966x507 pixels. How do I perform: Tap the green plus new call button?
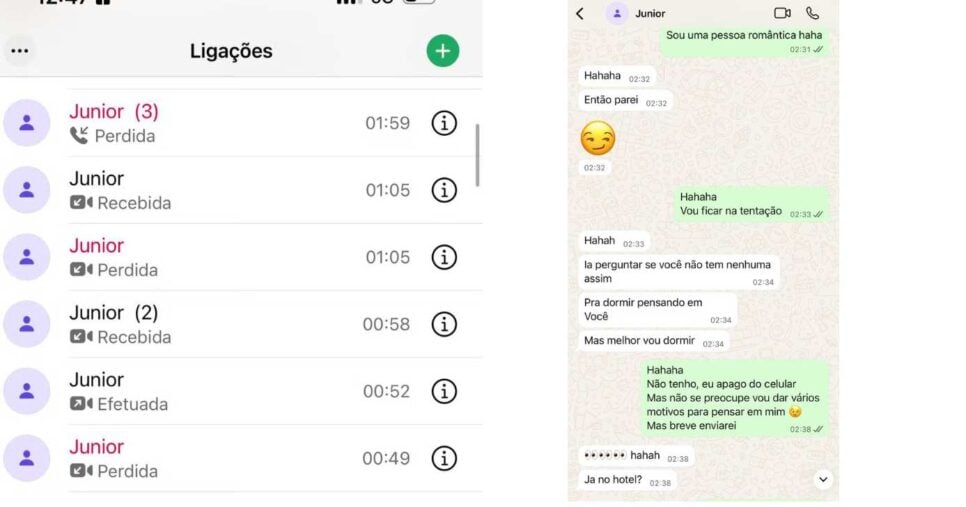(442, 51)
